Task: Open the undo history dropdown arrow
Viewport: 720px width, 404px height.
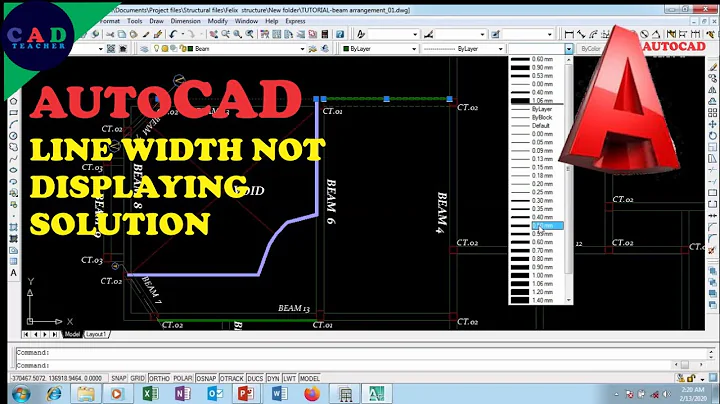Action: click(182, 34)
